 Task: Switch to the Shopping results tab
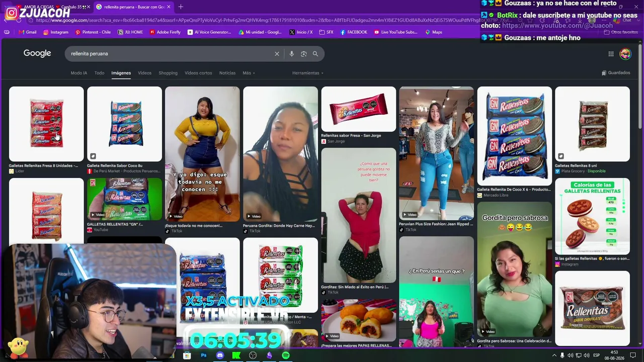(x=168, y=73)
